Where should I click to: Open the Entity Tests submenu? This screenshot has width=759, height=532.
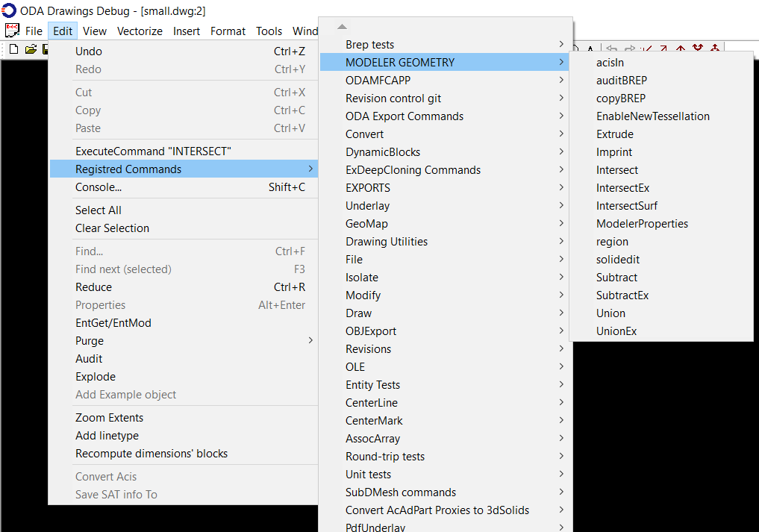click(446, 385)
